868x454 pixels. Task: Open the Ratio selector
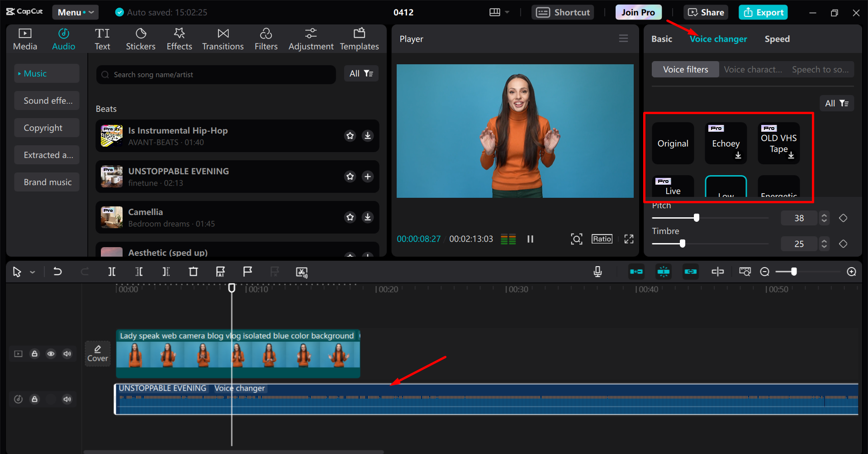(x=602, y=239)
